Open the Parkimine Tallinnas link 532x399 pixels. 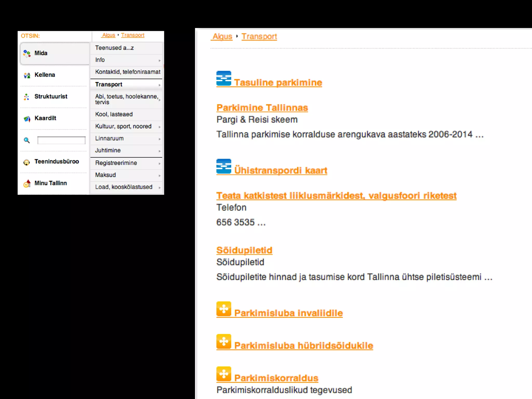[262, 108]
